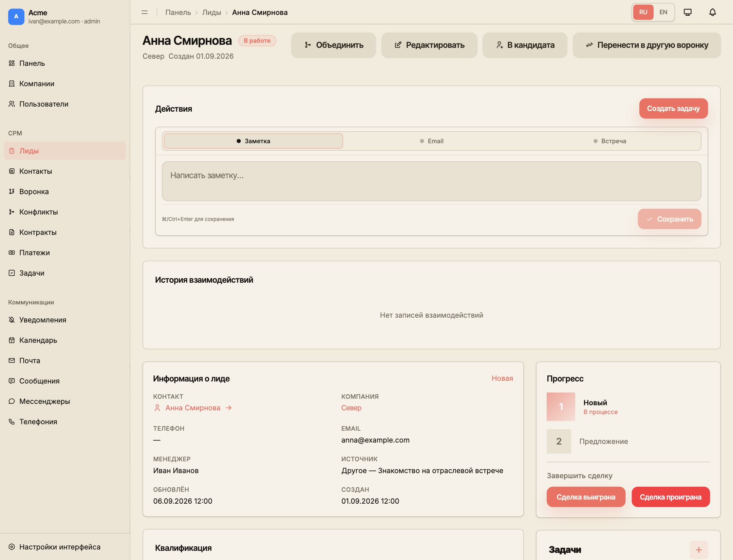
Task: Click the Написать заметку text field
Action: point(431,181)
